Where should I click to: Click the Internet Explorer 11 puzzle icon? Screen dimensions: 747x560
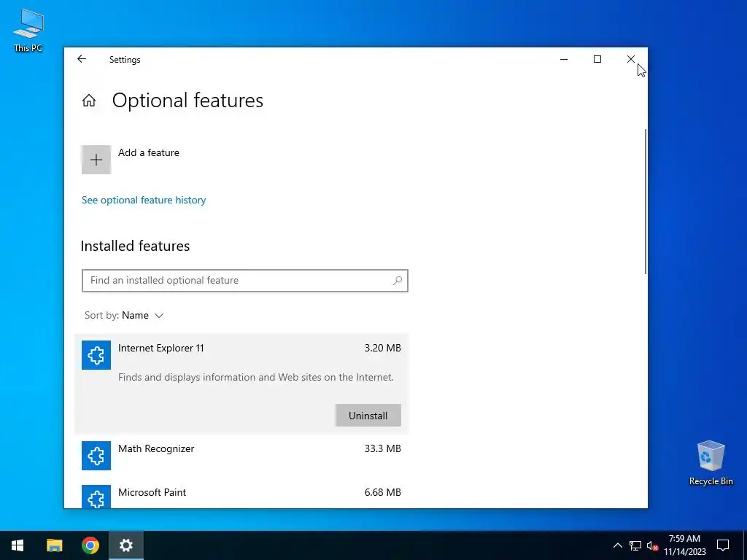pos(96,355)
